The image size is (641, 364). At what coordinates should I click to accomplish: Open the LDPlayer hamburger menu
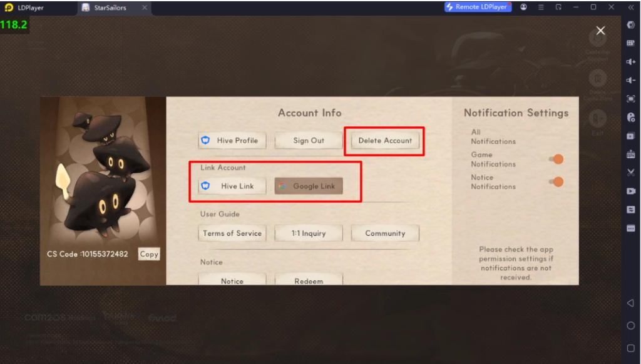pyautogui.click(x=541, y=8)
